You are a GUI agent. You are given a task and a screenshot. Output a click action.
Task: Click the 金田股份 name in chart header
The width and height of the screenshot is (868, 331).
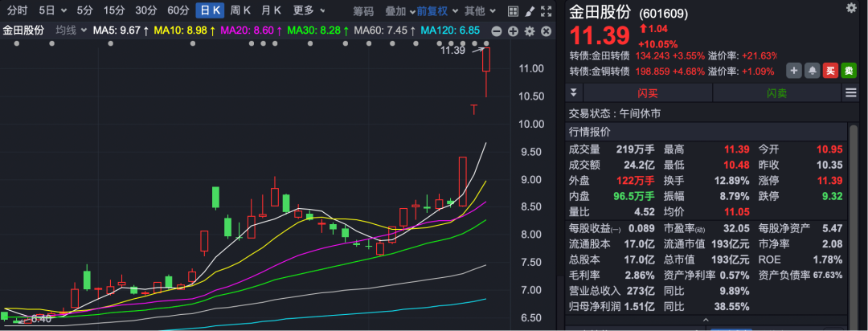[x=23, y=31]
